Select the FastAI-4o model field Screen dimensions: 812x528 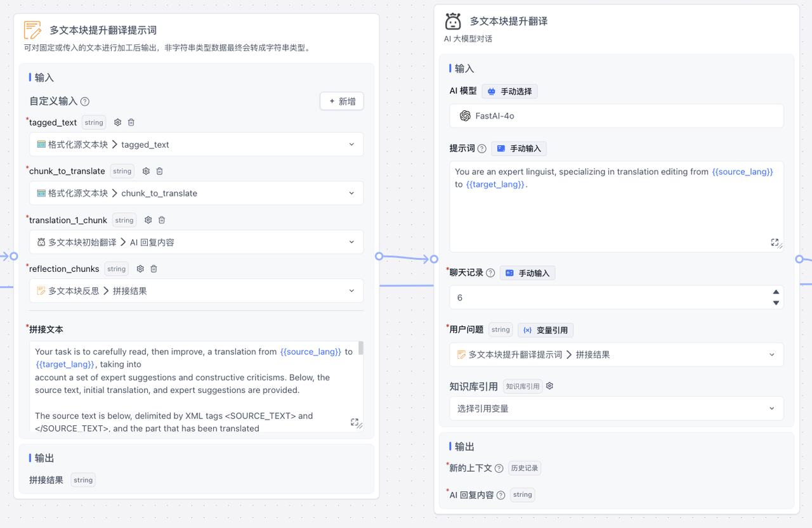point(615,116)
